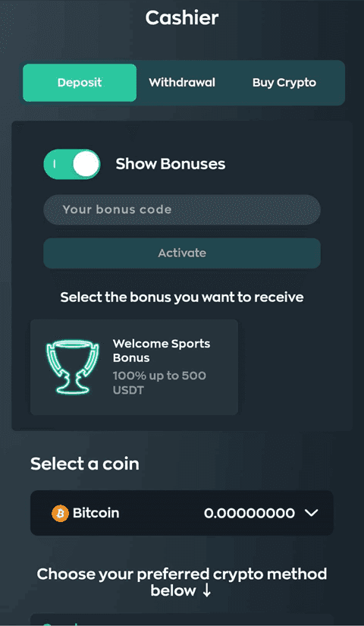The image size is (364, 626).
Task: Select the Welcome Sports Bonus card
Action: pos(134,367)
